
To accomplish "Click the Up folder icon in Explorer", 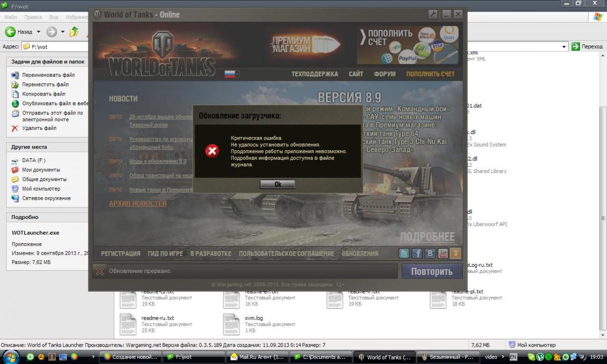I will point(74,32).
